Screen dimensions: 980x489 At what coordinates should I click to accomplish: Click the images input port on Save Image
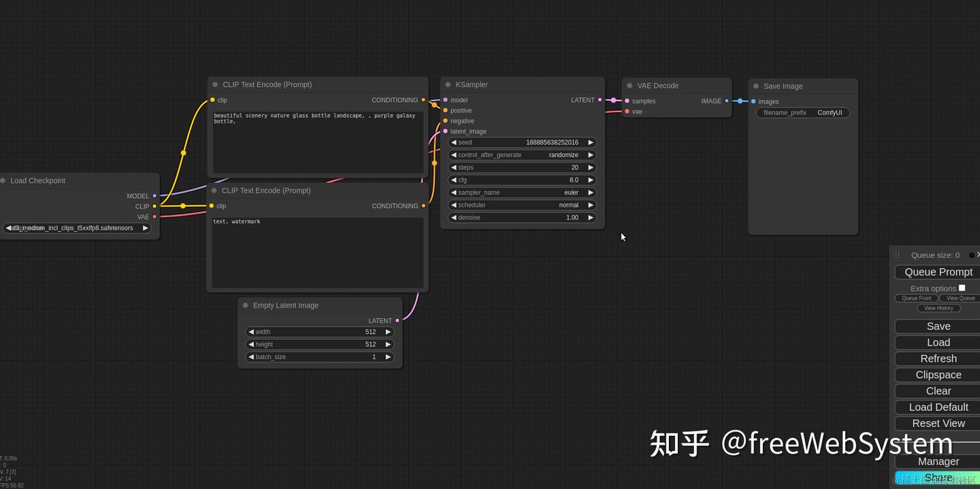[753, 101]
